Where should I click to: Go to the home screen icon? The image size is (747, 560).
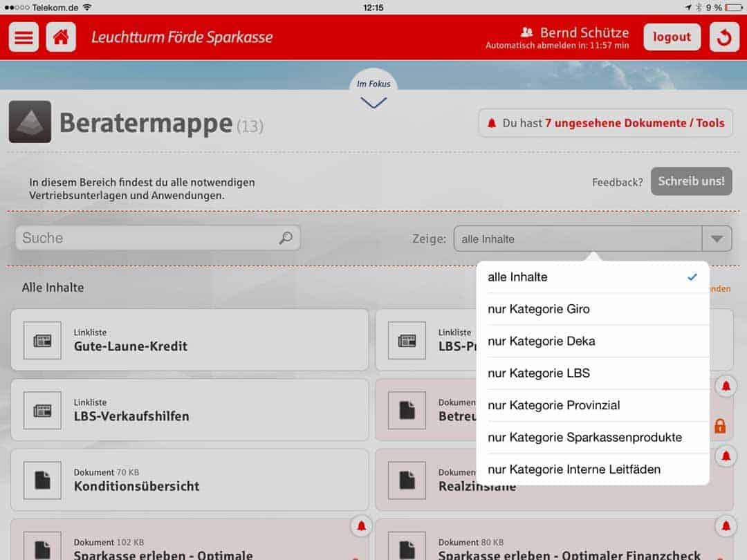pyautogui.click(x=61, y=37)
